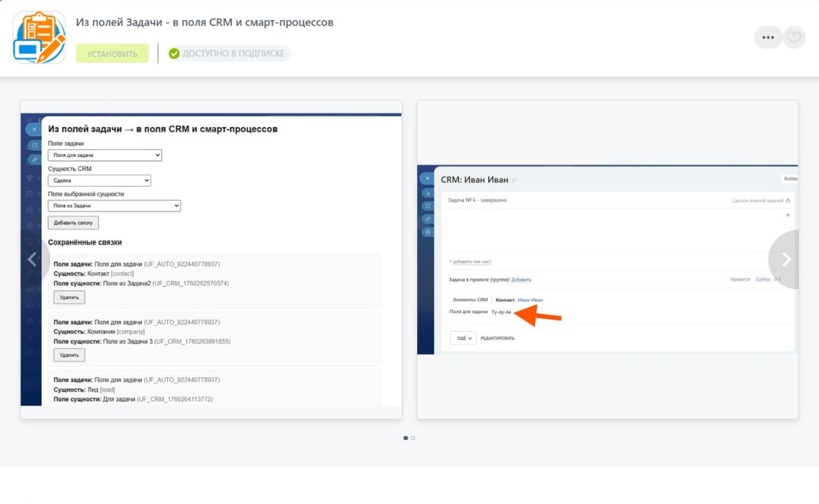Click the star icon in task card
This screenshot has height=504, width=819.
788,216
